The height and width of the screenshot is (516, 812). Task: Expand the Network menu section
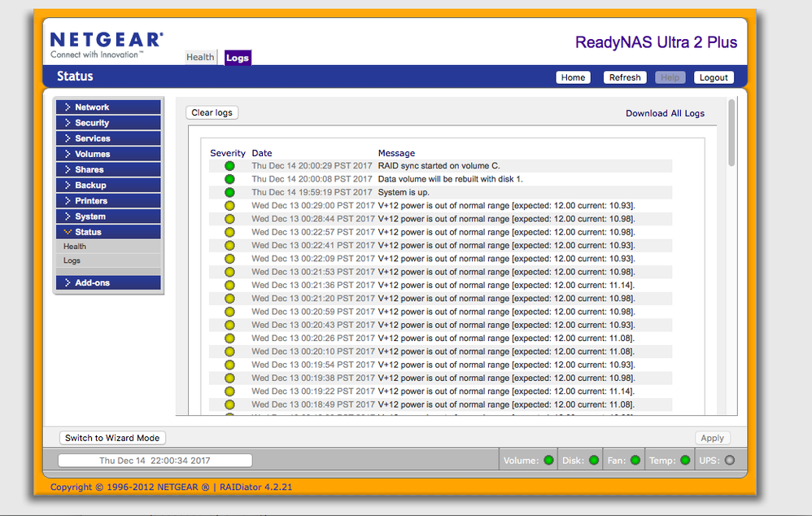click(108, 107)
